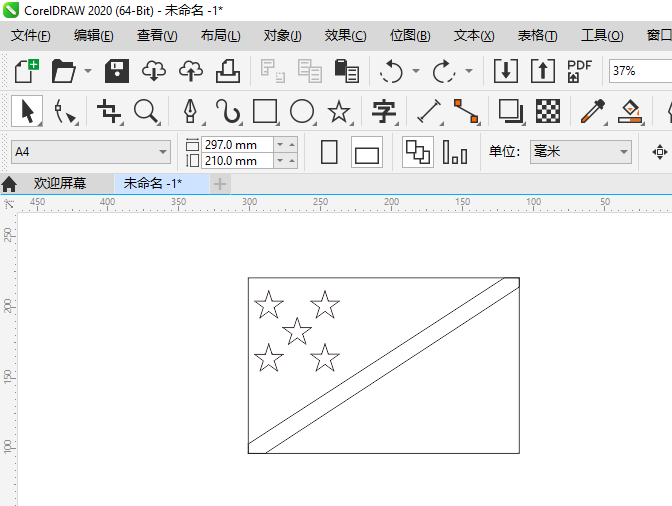672x506 pixels.
Task: Click the page width field 297.0 mm
Action: click(237, 145)
